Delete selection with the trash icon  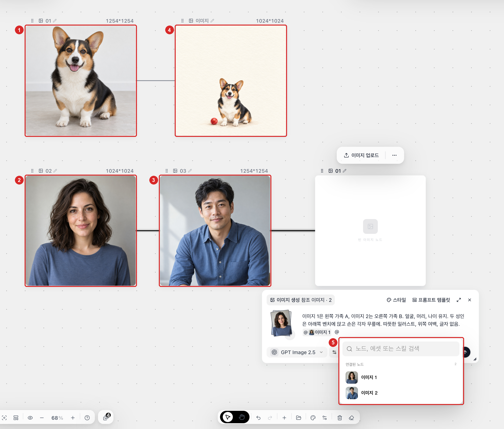(x=340, y=418)
